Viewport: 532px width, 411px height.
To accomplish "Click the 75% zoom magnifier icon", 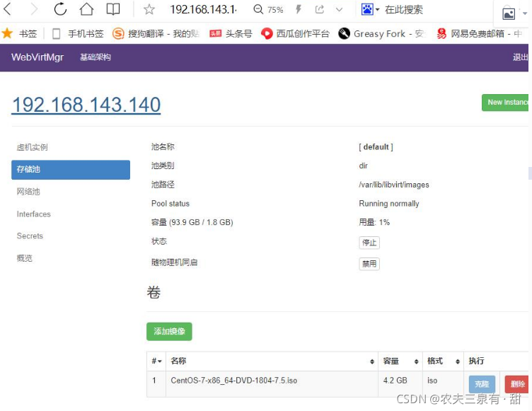I will pyautogui.click(x=258, y=9).
